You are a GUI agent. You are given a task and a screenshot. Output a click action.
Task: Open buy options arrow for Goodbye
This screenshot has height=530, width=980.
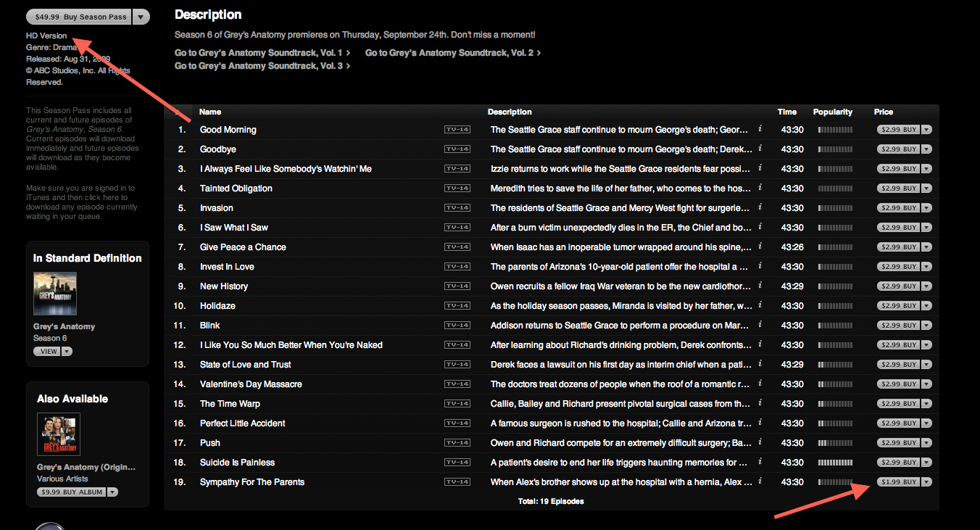click(x=927, y=149)
